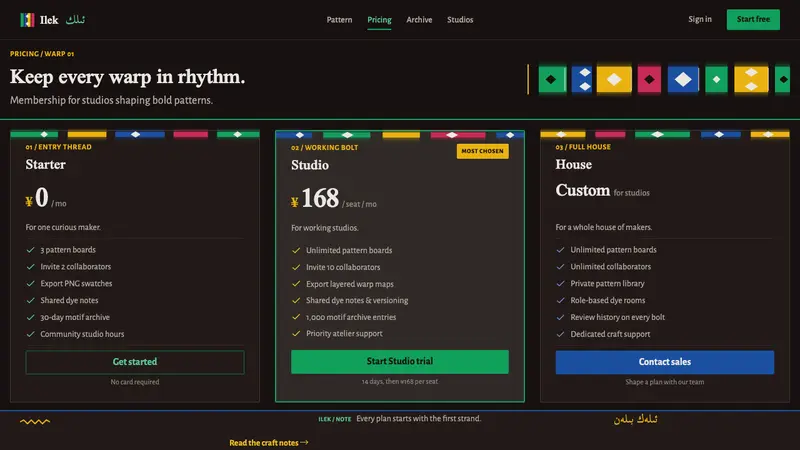Click the check icon beside Community studio hours

pyautogui.click(x=31, y=334)
